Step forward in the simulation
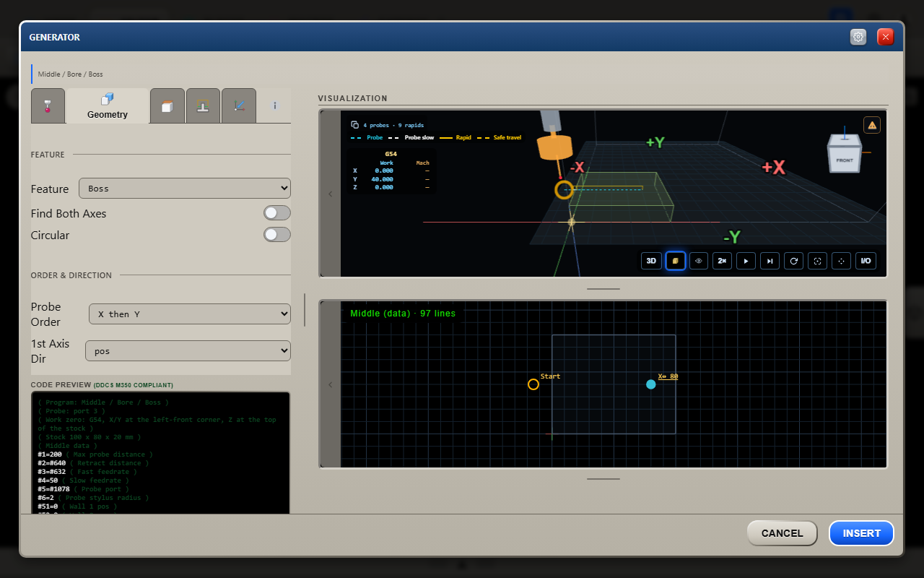 coord(770,261)
